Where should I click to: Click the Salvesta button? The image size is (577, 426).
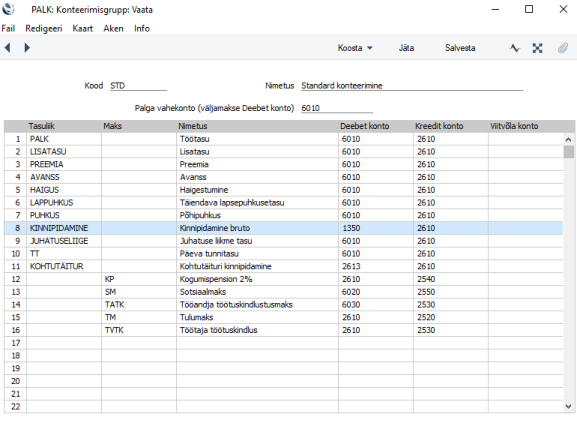coord(460,48)
